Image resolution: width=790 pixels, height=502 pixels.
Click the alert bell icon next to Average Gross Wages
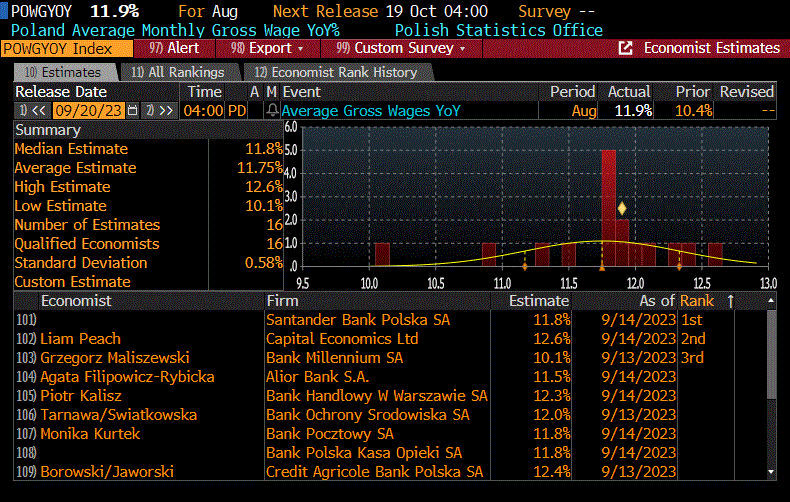pos(272,110)
